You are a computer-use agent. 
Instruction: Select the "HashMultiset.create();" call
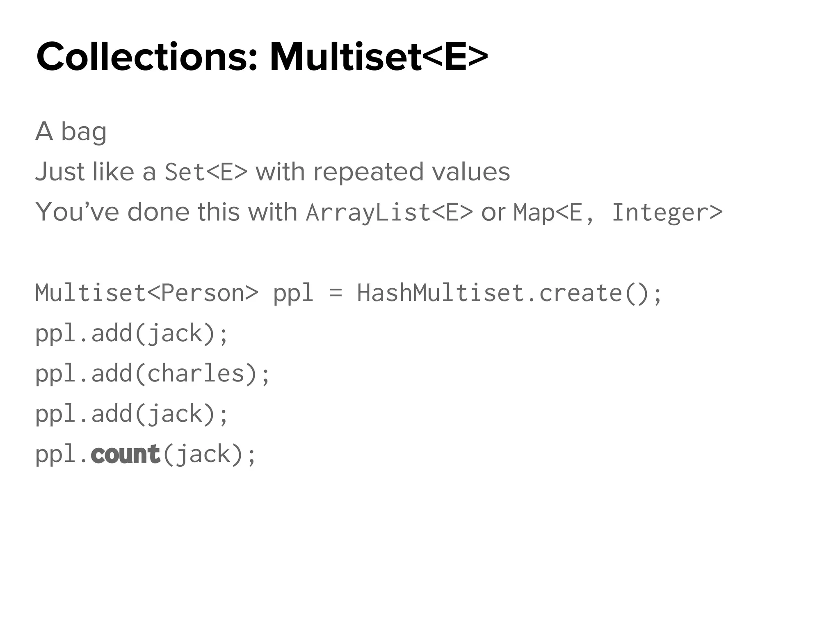click(509, 293)
